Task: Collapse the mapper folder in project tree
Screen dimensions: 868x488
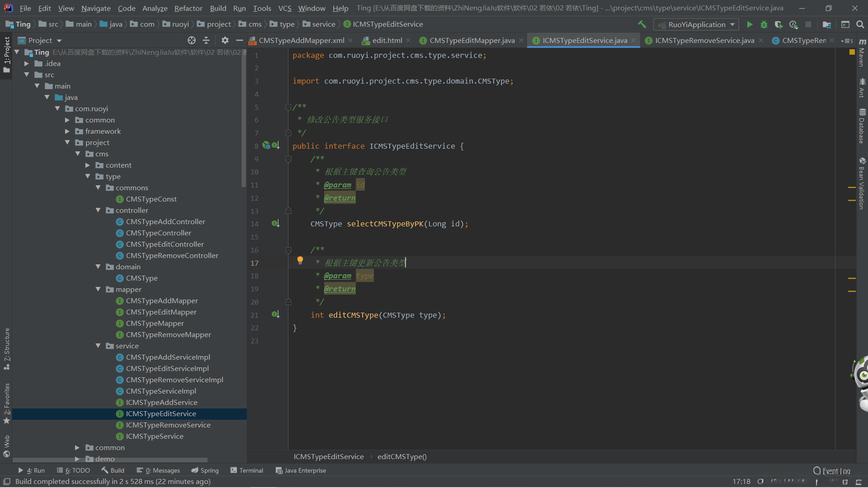Action: (98, 289)
